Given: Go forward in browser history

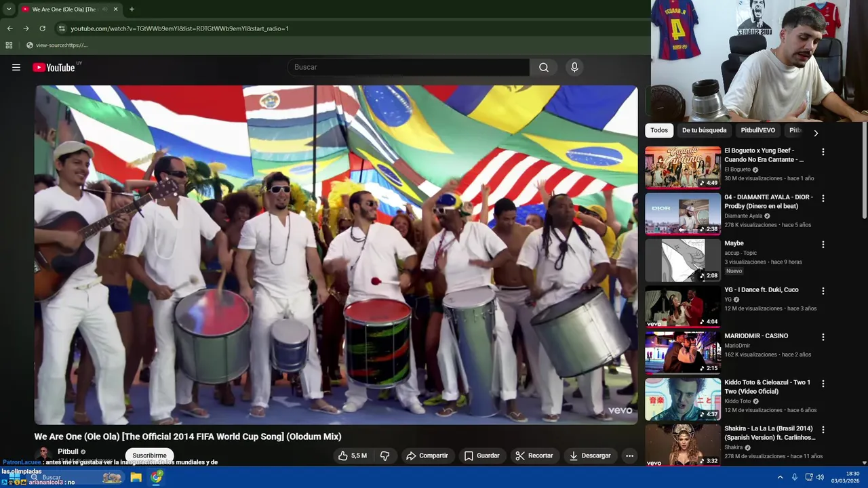Looking at the screenshot, I should point(26,28).
